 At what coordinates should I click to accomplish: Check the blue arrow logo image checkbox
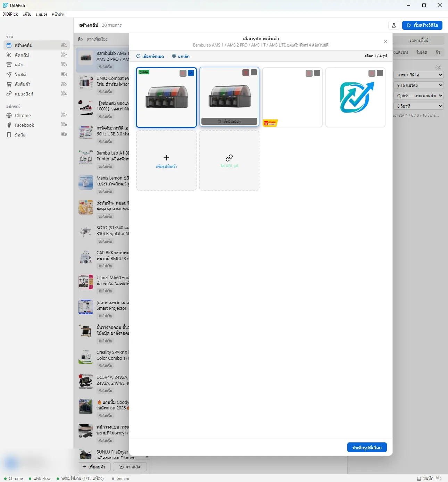click(380, 73)
